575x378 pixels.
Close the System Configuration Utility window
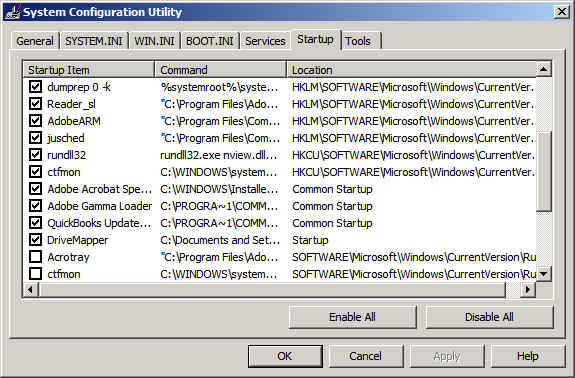pos(561,12)
